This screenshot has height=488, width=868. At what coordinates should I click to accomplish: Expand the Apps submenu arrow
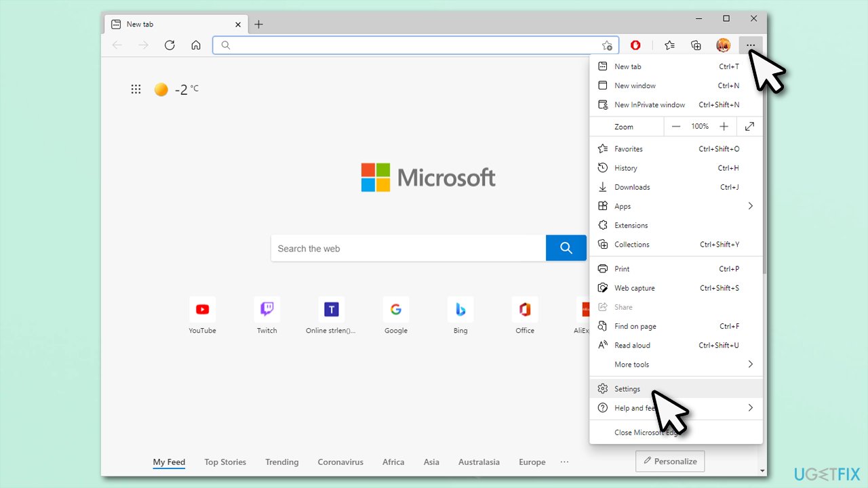(x=750, y=205)
